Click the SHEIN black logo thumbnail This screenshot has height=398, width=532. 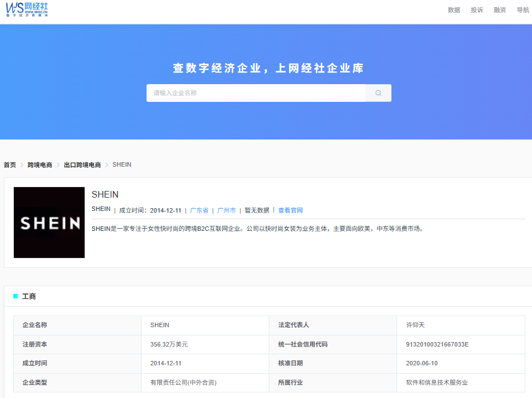tap(49, 223)
